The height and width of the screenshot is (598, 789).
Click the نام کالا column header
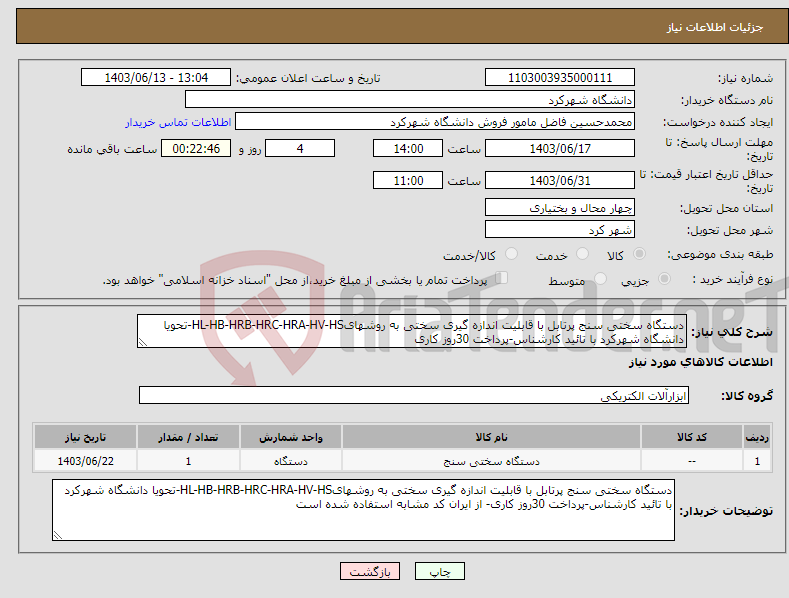point(491,437)
